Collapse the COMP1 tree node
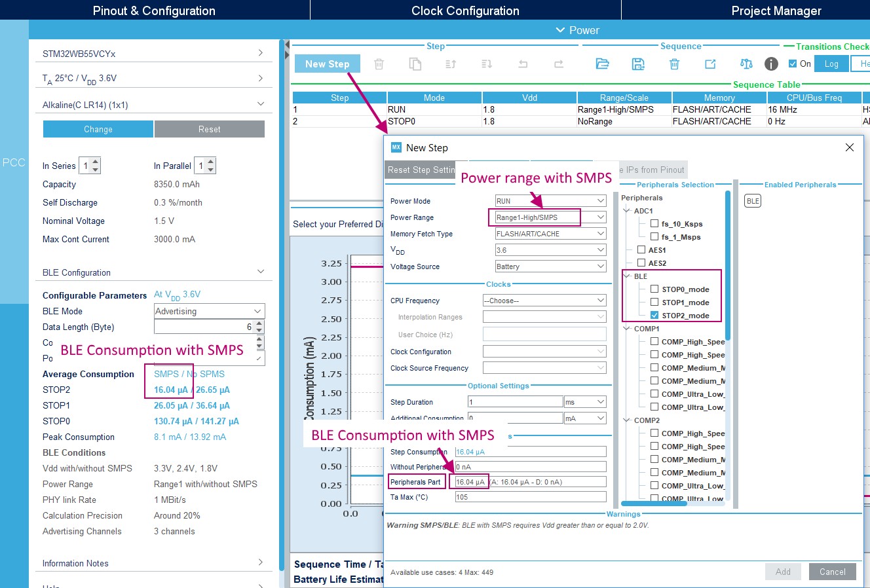The height and width of the screenshot is (588, 870). tap(627, 329)
